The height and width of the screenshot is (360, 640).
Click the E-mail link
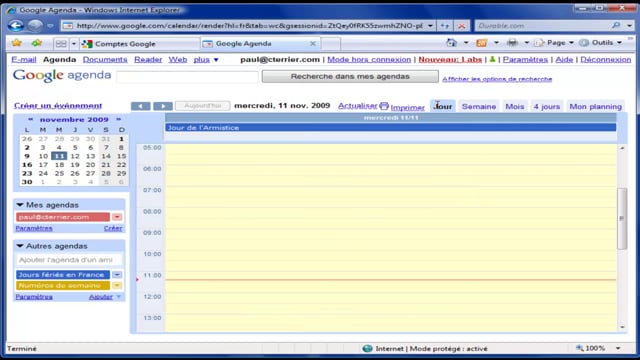(24, 60)
